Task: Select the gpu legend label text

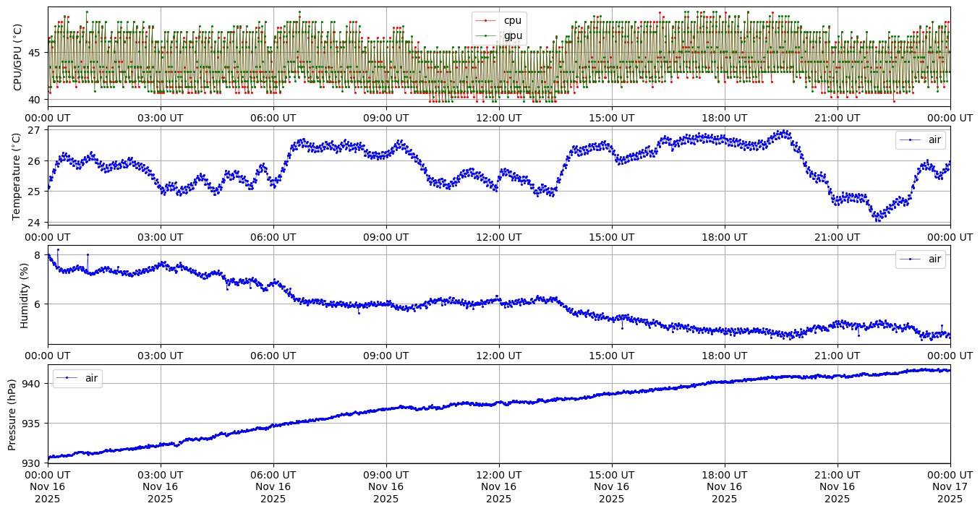Action: coord(512,35)
